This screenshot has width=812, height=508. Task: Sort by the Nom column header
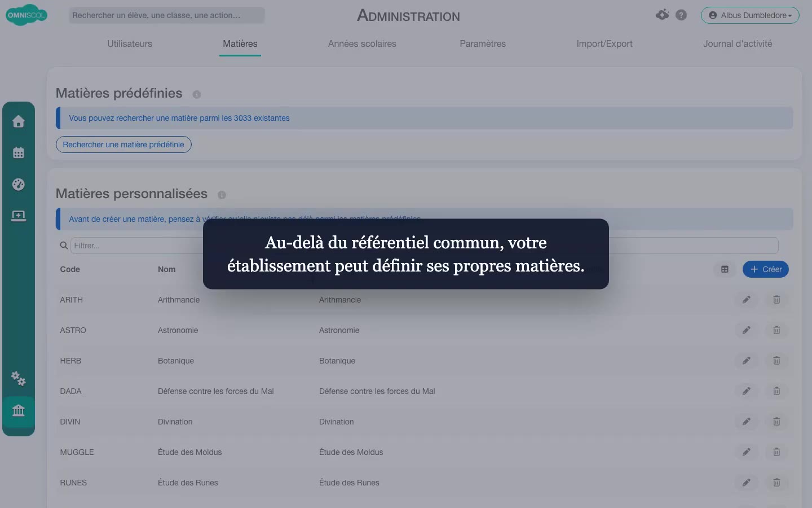(x=166, y=269)
